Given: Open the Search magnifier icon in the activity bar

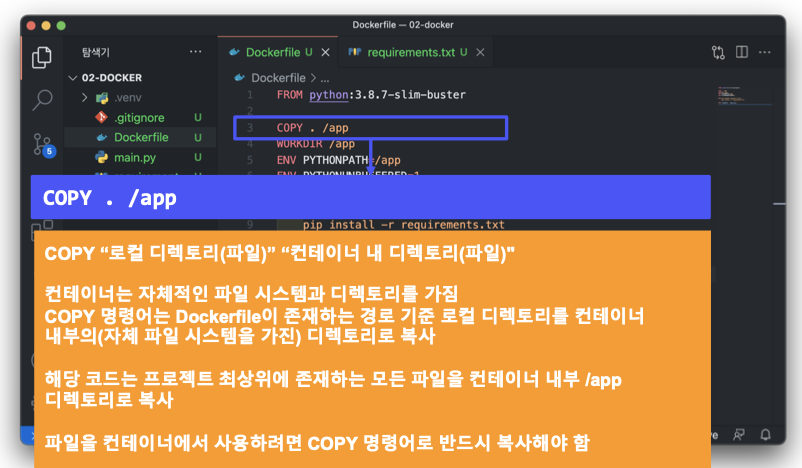Looking at the screenshot, I should 42,100.
